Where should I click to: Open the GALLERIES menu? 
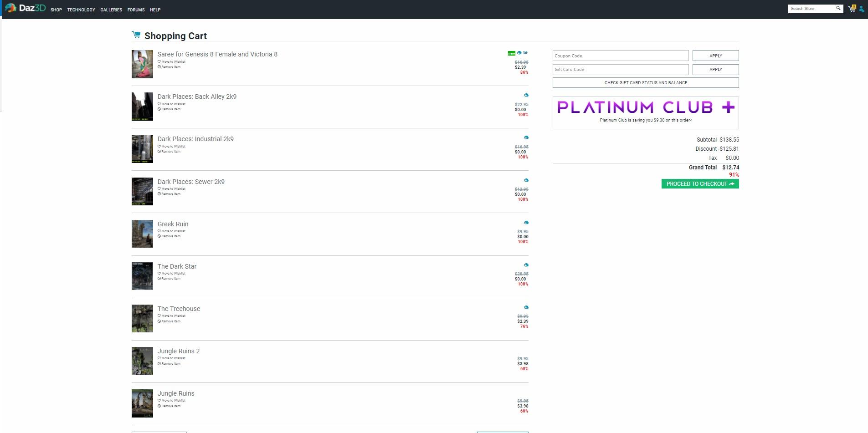[111, 10]
